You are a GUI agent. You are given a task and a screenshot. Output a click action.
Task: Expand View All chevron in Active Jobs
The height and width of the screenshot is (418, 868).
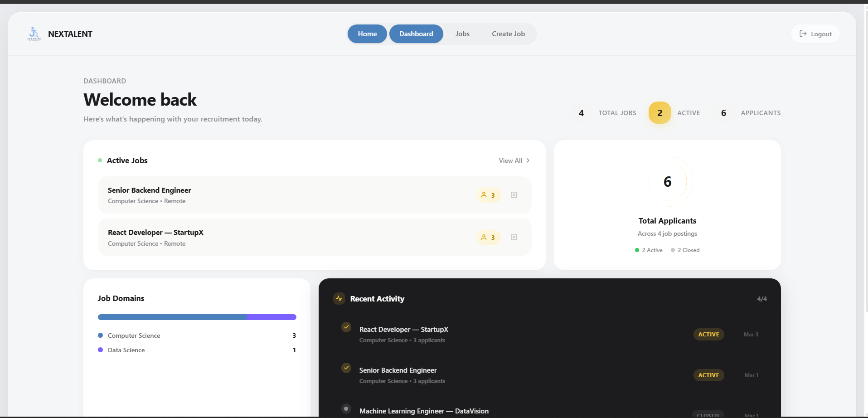tap(528, 160)
